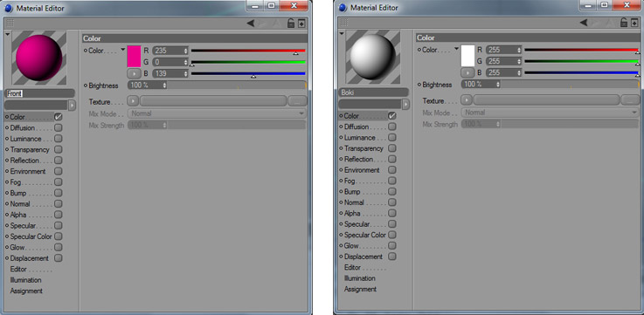The height and width of the screenshot is (315, 644).
Task: Open Assignment section in Front editor
Action: click(x=26, y=291)
